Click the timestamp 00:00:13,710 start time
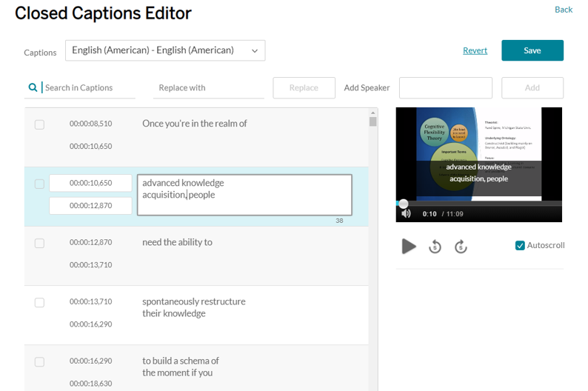Viewport: 588px width, 391px height. point(90,301)
